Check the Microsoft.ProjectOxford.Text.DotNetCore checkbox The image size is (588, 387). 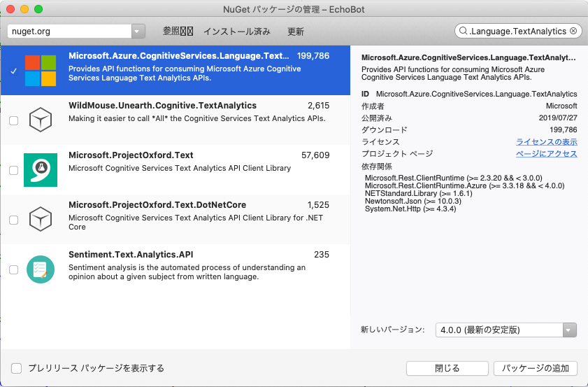point(13,220)
